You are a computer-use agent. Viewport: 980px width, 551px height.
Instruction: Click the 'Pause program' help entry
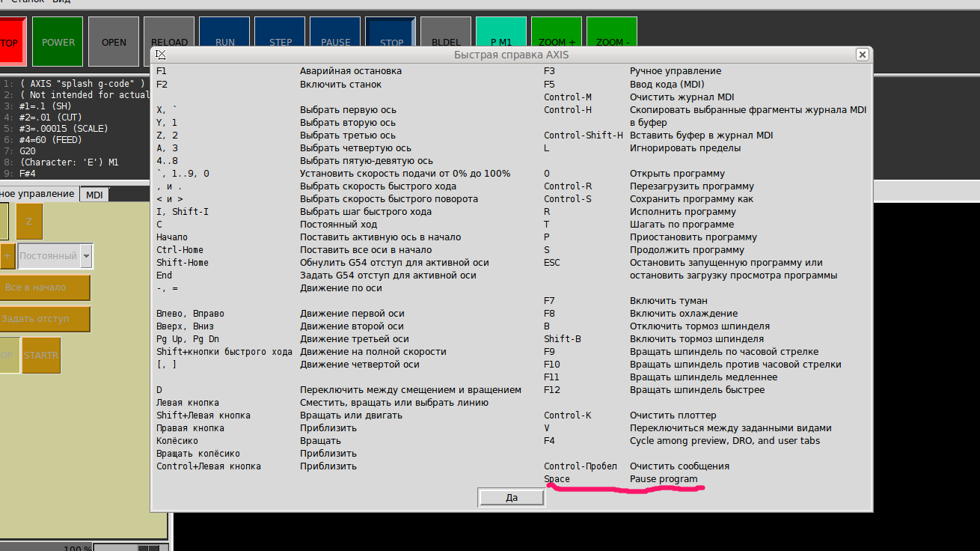click(664, 479)
